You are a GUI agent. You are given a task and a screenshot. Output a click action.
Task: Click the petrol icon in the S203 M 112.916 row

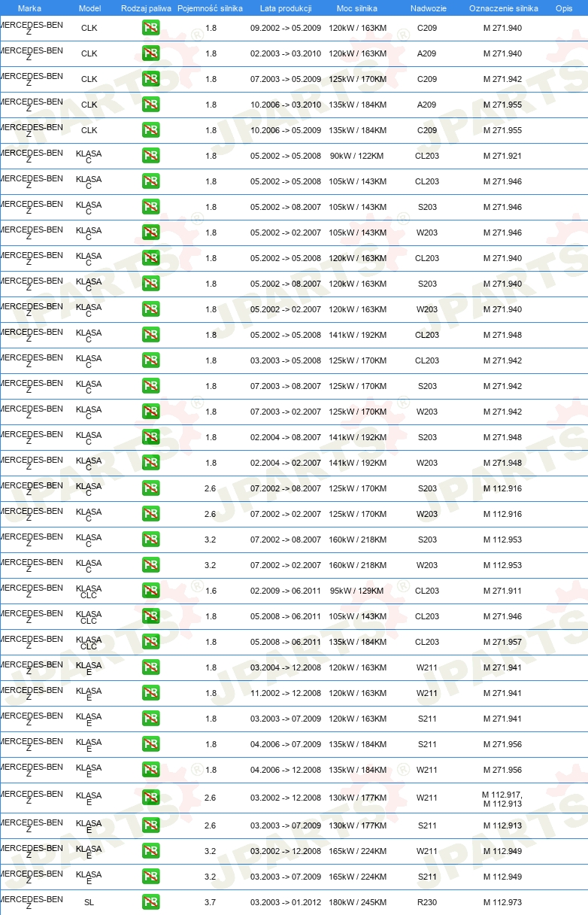point(150,488)
